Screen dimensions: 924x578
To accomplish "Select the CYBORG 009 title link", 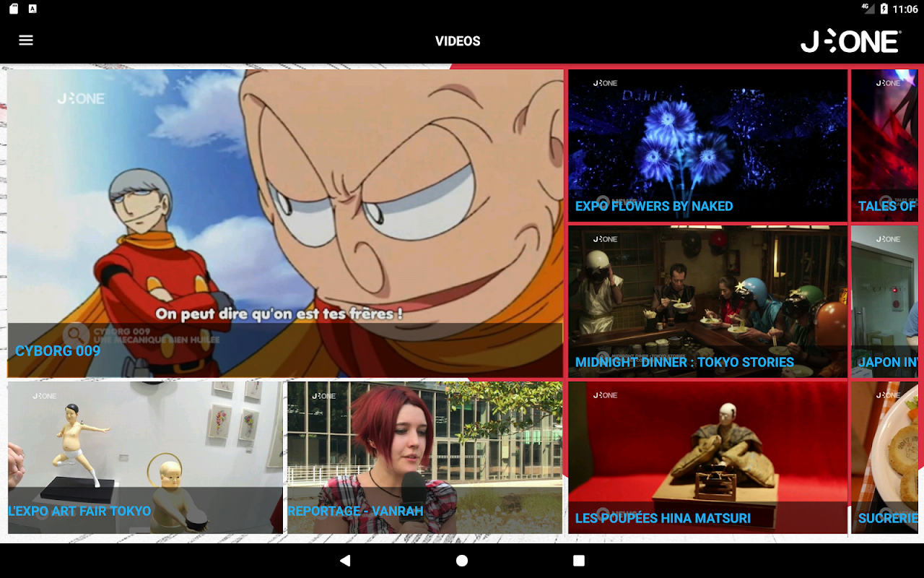I will pos(58,351).
